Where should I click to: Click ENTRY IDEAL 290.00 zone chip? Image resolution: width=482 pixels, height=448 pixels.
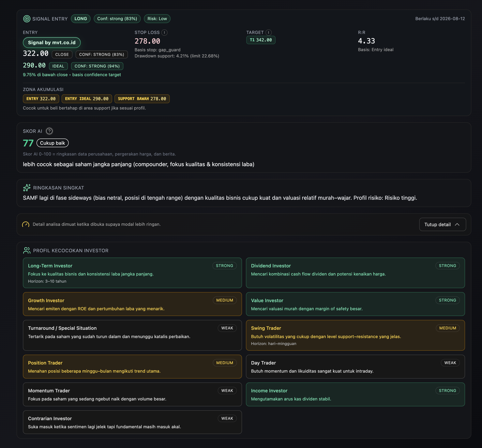87,99
